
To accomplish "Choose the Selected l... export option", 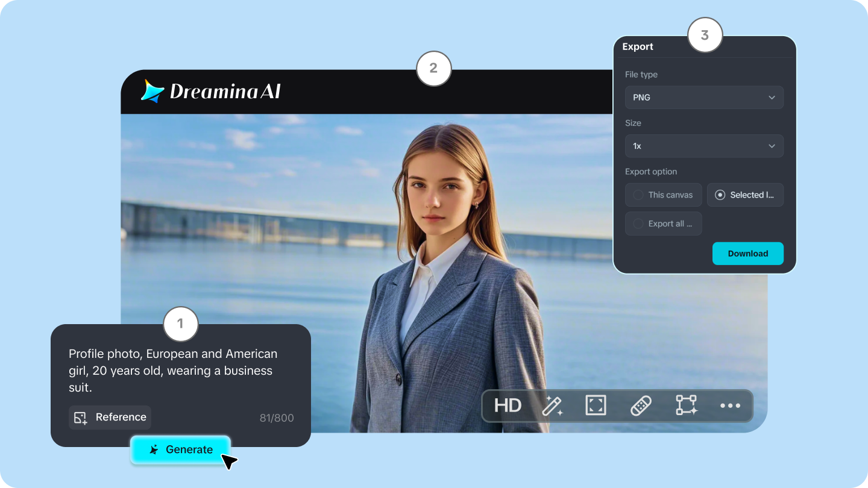I will point(745,195).
